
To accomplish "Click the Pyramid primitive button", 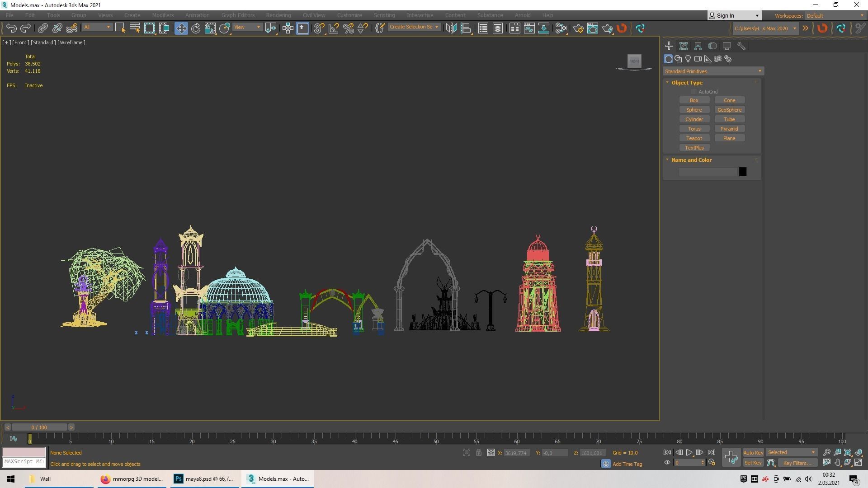I will (x=729, y=129).
